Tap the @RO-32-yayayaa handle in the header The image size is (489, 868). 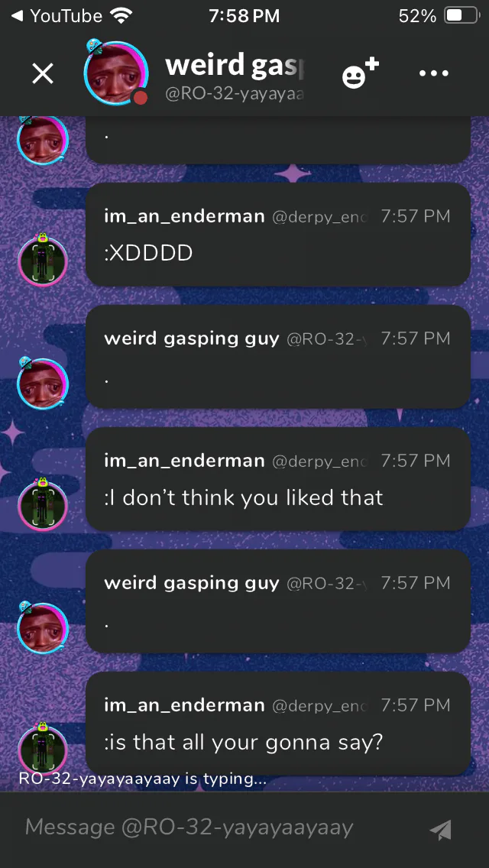(x=235, y=95)
